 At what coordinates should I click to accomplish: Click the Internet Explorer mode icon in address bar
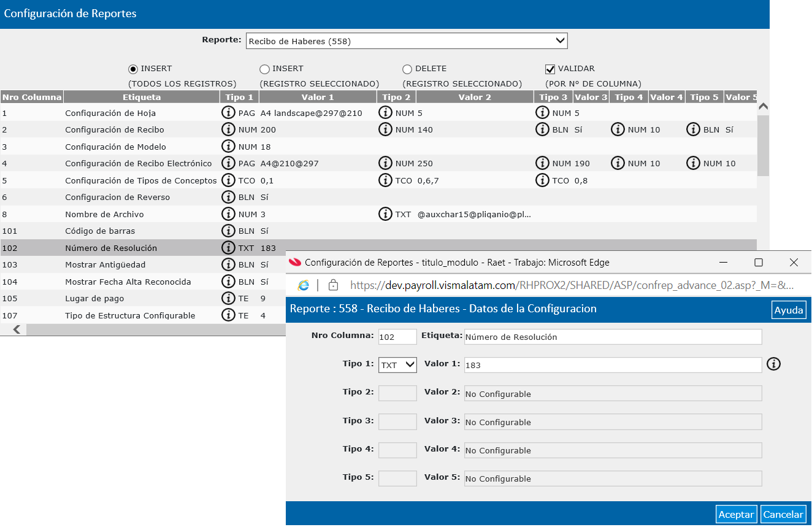pos(303,285)
